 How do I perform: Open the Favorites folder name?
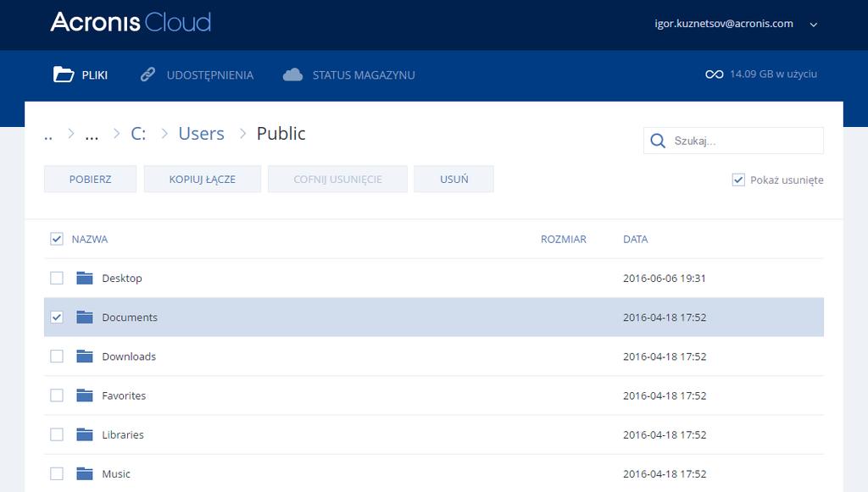coord(124,395)
